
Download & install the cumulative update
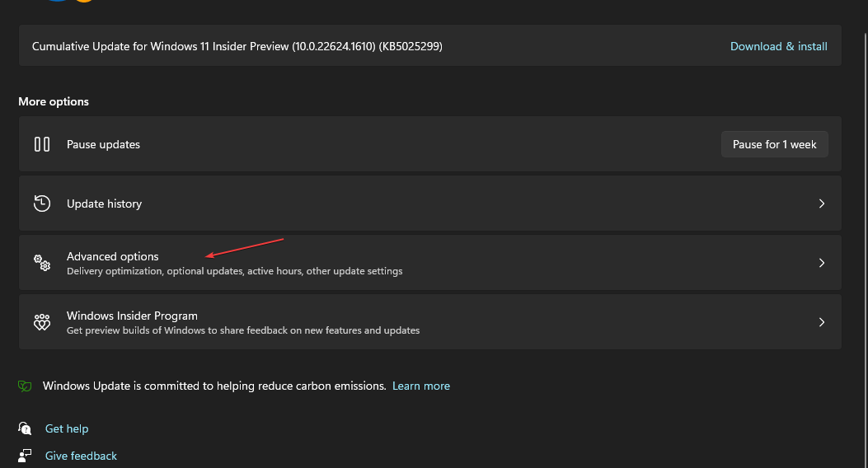tap(778, 46)
